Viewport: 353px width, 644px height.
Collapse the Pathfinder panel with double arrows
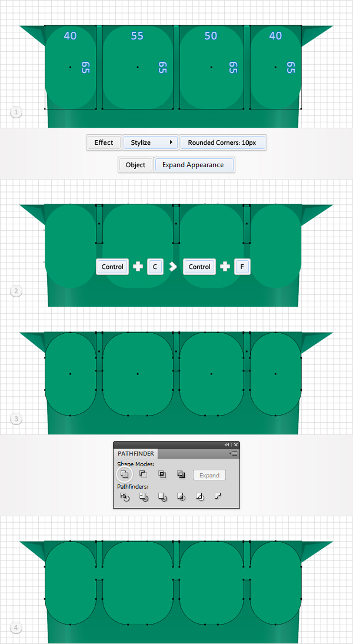point(227,445)
